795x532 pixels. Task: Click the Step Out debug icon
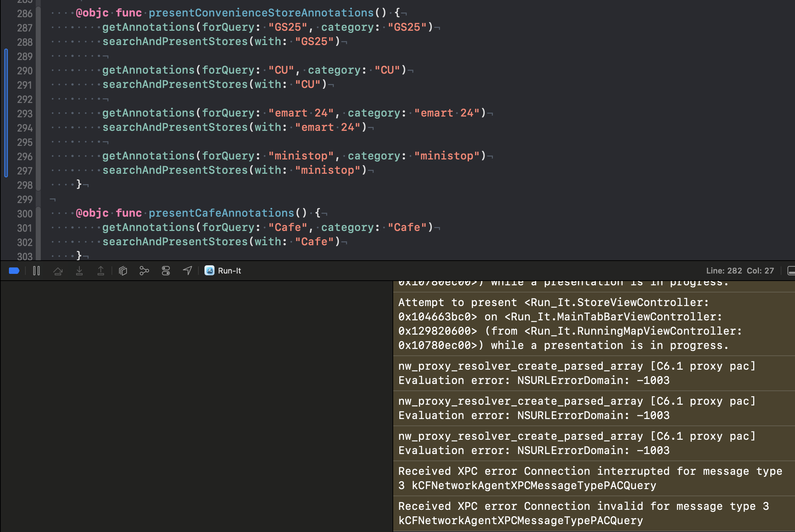click(x=101, y=271)
